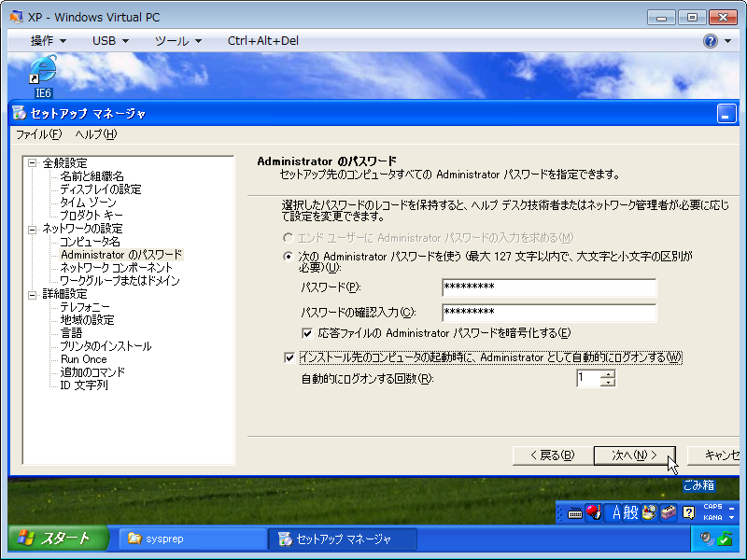
Task: Click the パスワード(P) input field
Action: click(x=549, y=287)
